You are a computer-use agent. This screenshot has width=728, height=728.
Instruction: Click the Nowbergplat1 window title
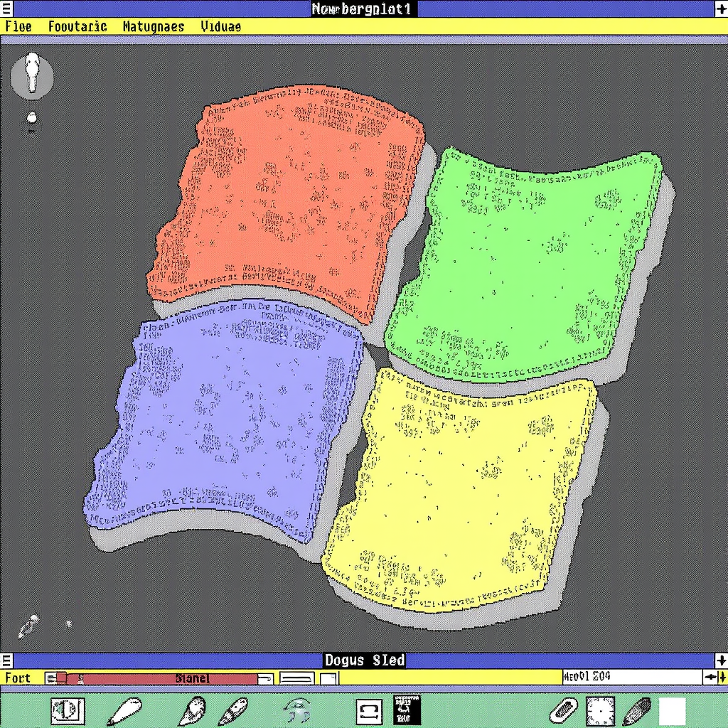364,9
